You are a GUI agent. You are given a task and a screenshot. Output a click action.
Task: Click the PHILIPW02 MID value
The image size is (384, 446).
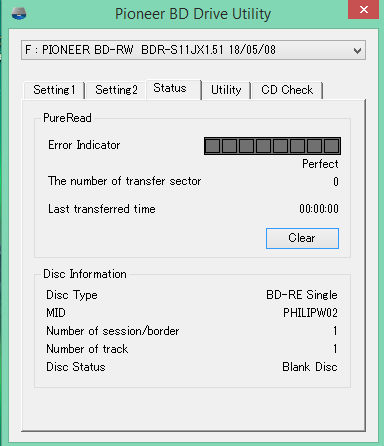tap(310, 313)
